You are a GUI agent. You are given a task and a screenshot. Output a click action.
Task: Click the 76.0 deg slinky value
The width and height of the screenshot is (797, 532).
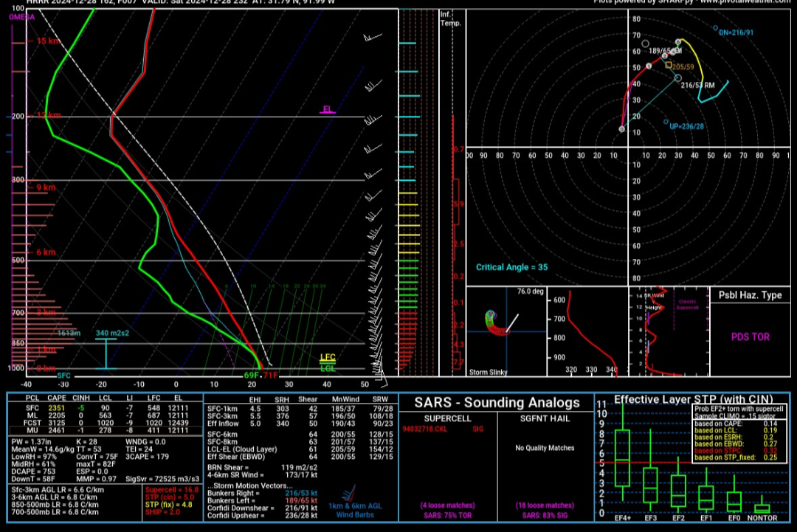coord(531,291)
